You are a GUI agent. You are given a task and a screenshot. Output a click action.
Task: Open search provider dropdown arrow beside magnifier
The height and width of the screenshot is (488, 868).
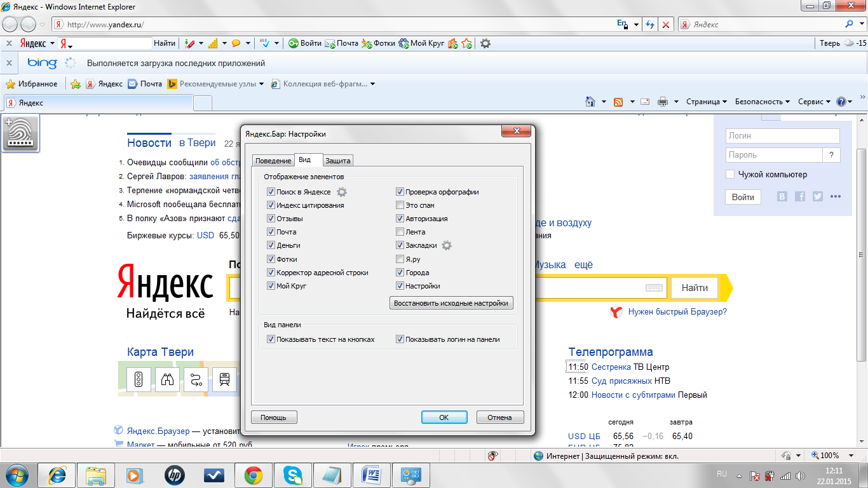(860, 24)
